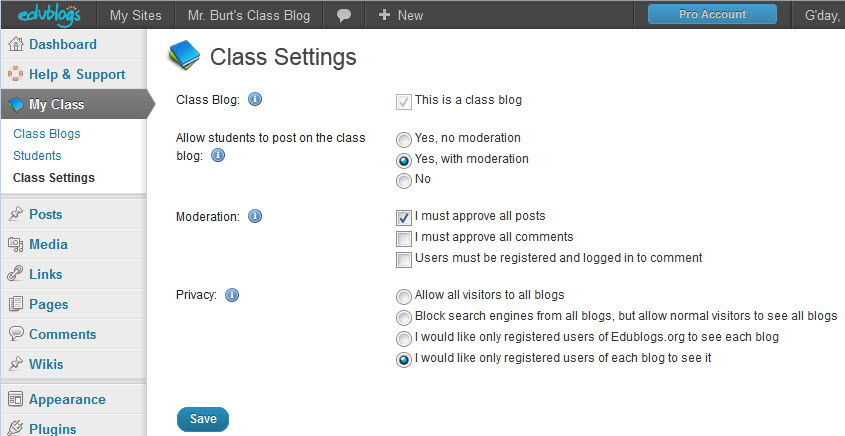
Task: Uncheck 'I must approve all posts'
Action: 404,217
